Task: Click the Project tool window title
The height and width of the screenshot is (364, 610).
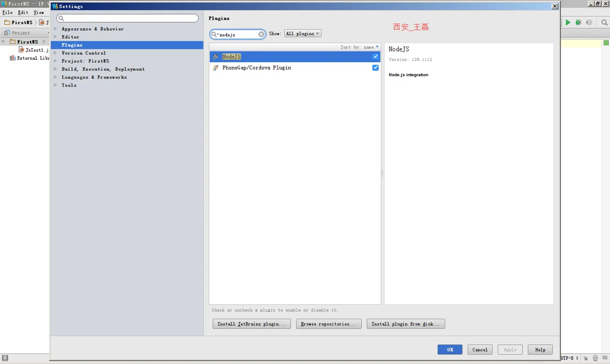Action: tap(21, 33)
